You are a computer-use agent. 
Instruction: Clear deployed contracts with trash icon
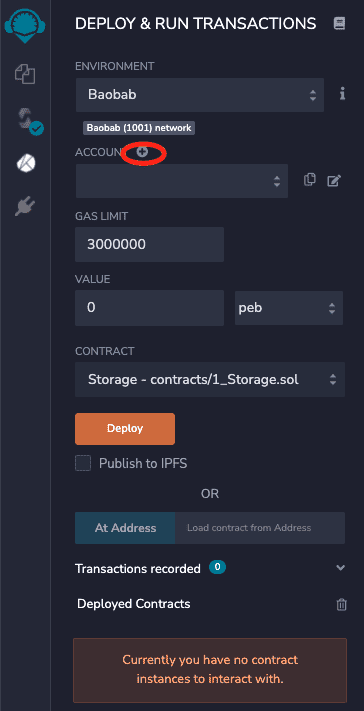[x=341, y=604]
